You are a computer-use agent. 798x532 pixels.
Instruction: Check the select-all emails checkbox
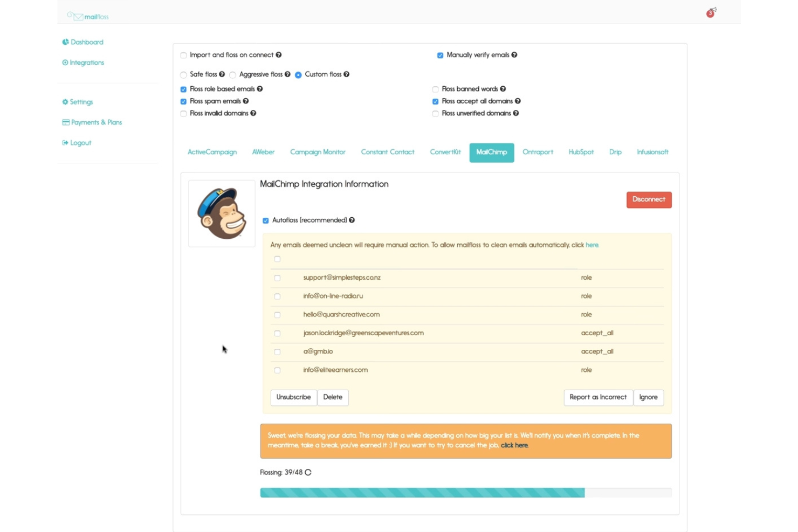(277, 259)
